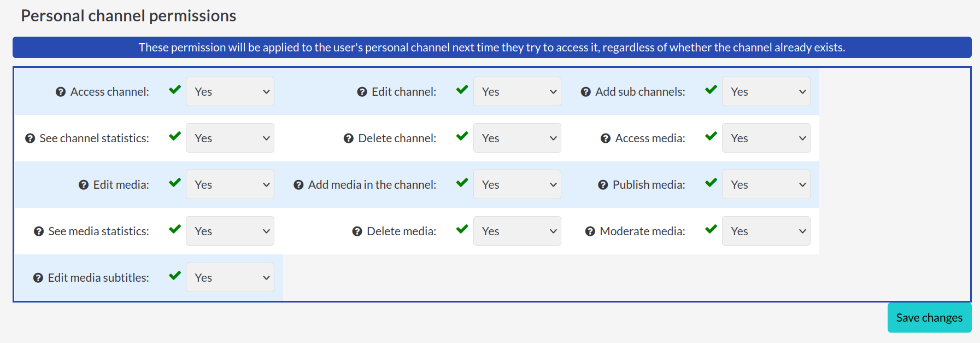Image resolution: width=980 pixels, height=343 pixels.
Task: Click green checkmark next to Add media in the channel
Action: [462, 183]
